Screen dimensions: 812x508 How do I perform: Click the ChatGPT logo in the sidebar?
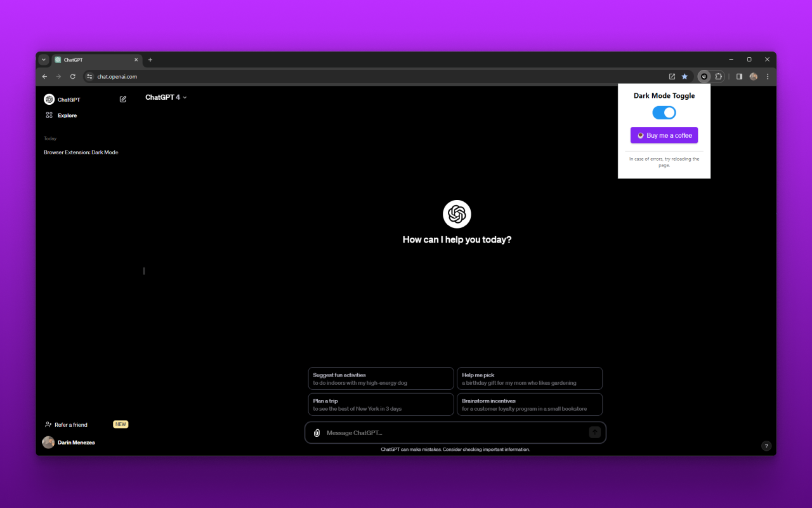point(49,99)
